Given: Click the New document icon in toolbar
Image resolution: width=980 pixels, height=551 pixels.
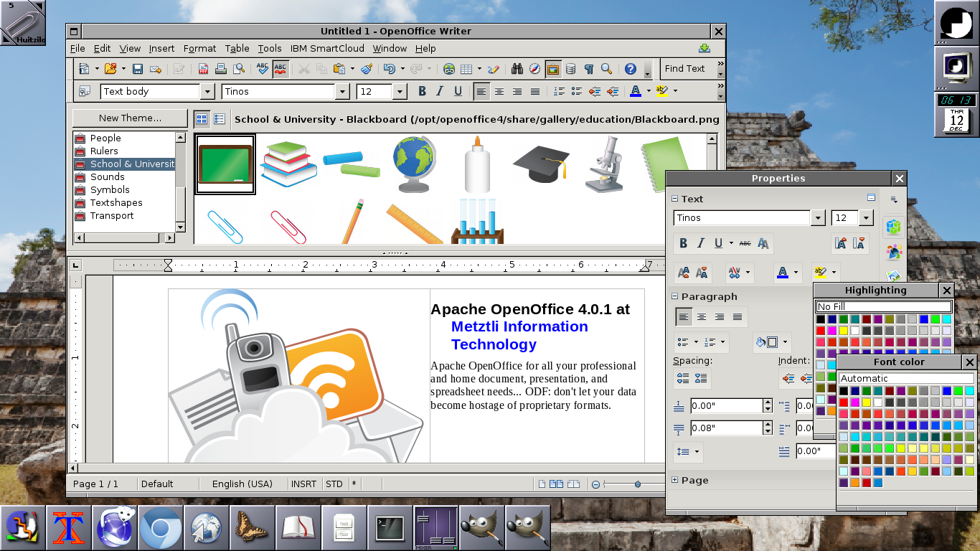Looking at the screenshot, I should 85,69.
